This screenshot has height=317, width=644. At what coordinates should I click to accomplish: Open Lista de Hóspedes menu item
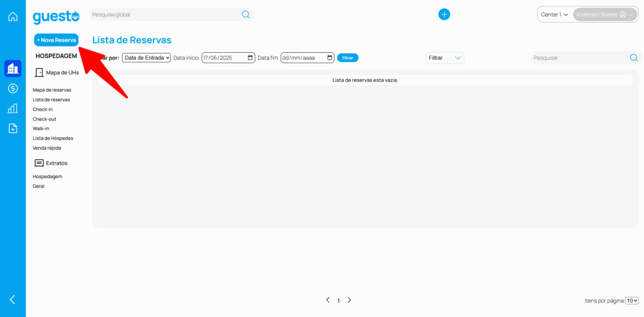coord(53,138)
